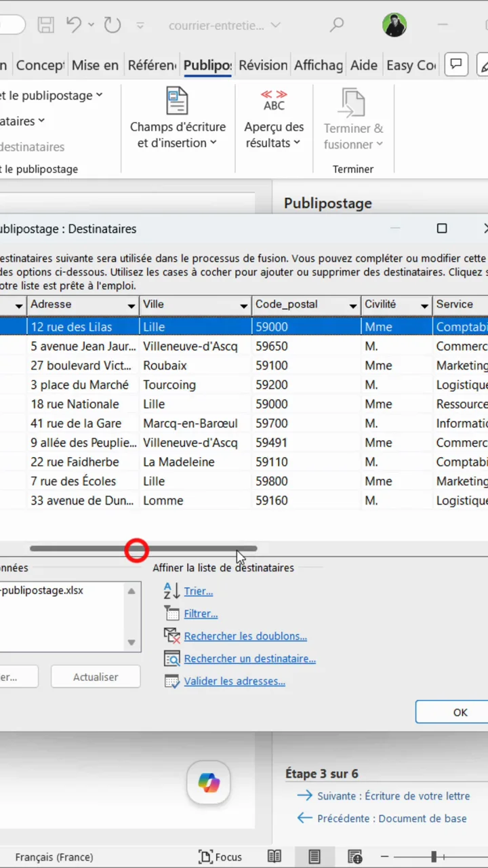Select the 3 place du Marché address
Viewport: 488px width, 868px height.
tap(79, 384)
